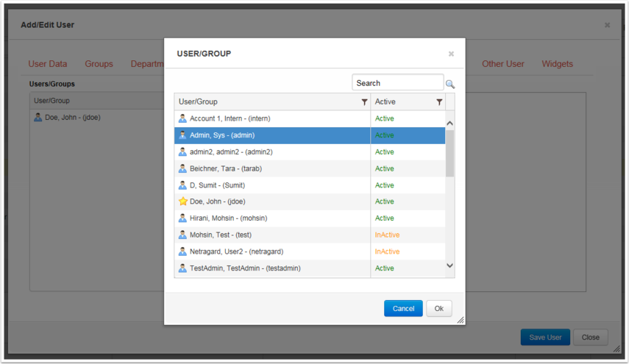Image resolution: width=629 pixels, height=364 pixels.
Task: Click user icon beside Beichner, Tara
Action: pos(182,168)
